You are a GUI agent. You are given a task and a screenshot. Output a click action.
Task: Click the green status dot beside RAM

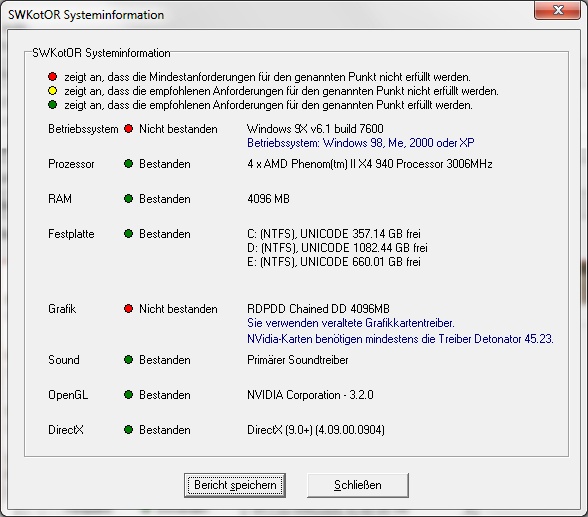129,199
